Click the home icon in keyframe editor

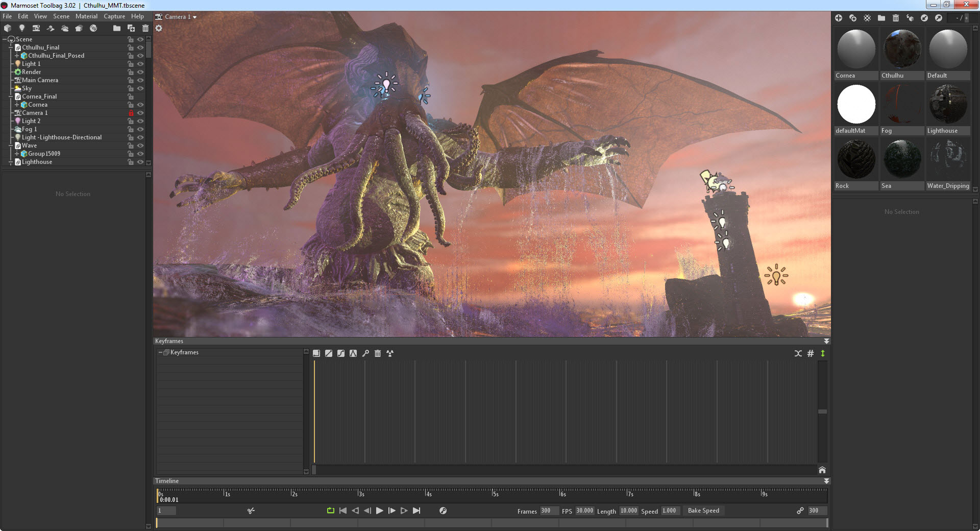coord(822,470)
